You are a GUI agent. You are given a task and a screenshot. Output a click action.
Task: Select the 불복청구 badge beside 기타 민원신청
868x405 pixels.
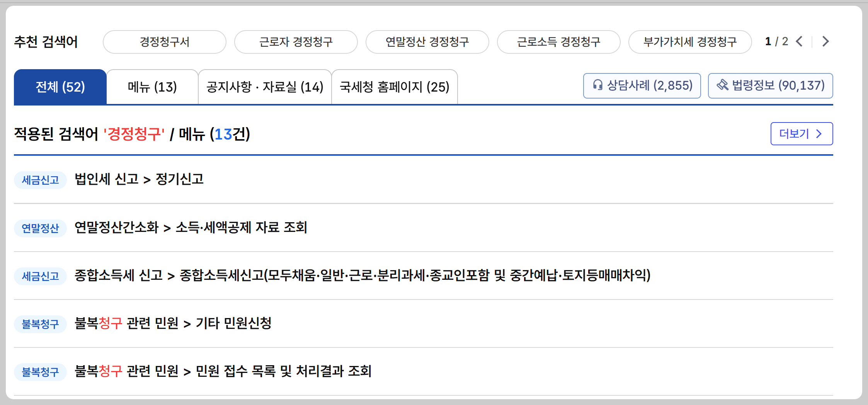pos(40,324)
